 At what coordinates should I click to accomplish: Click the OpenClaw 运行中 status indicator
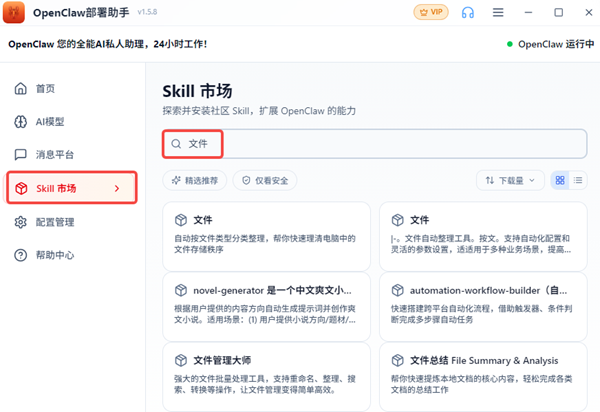pyautogui.click(x=550, y=44)
